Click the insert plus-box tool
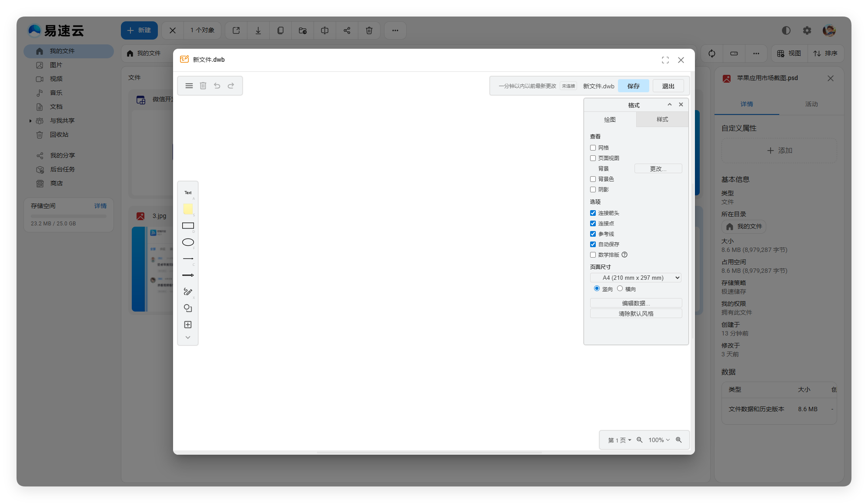This screenshot has width=868, height=503. tap(188, 325)
